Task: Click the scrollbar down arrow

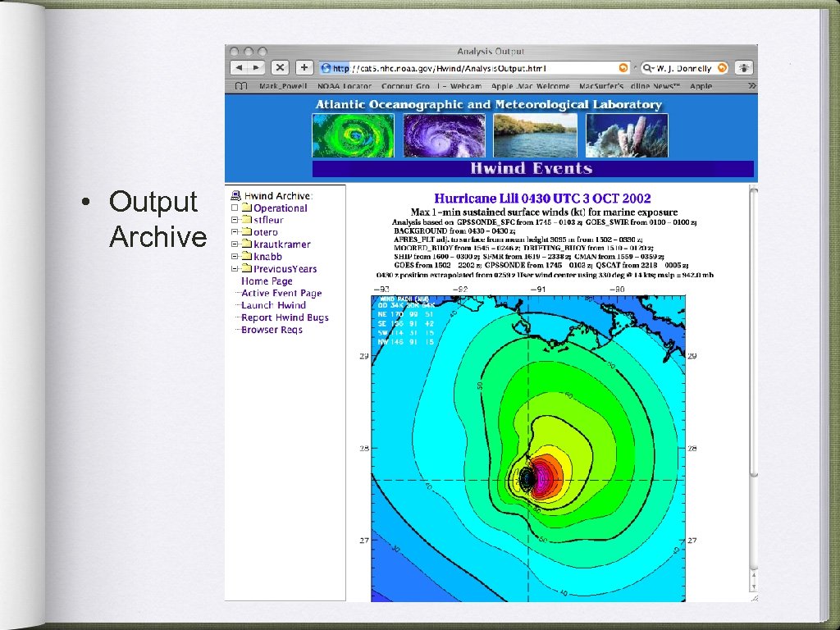Action: click(x=753, y=586)
